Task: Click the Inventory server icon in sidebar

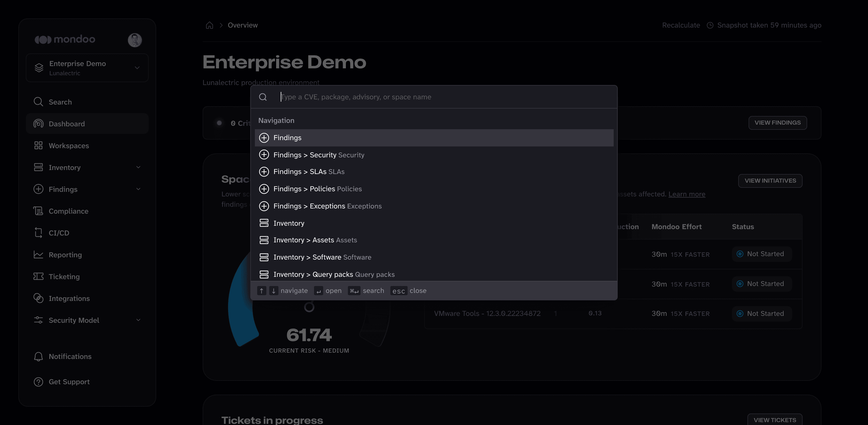Action: coord(38,167)
